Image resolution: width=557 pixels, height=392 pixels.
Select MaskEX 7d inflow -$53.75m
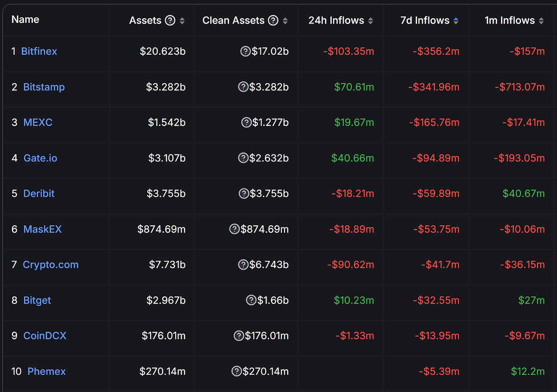[436, 229]
